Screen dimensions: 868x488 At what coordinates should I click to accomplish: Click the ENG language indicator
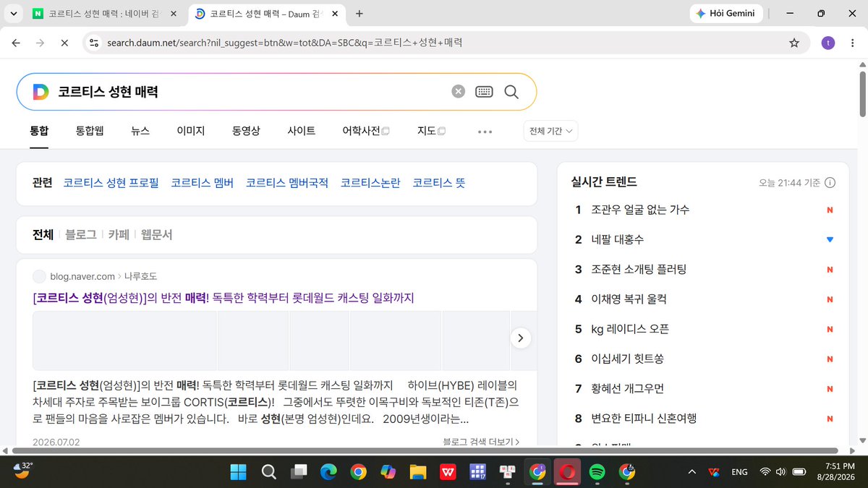coord(739,472)
